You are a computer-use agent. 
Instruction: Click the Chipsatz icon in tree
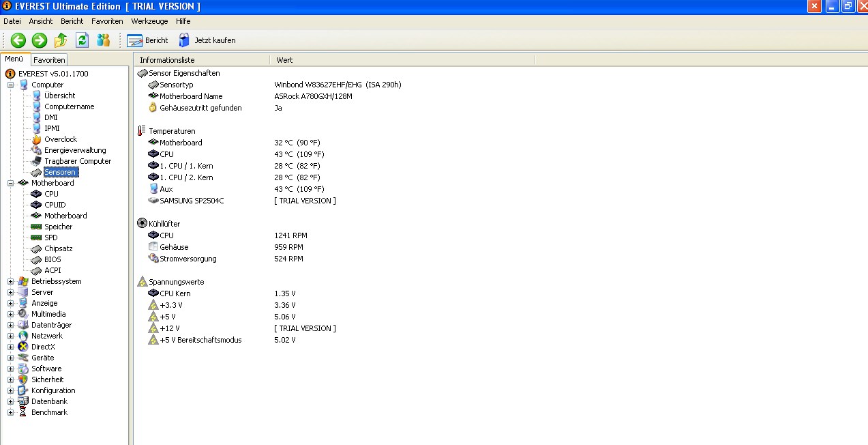click(36, 248)
